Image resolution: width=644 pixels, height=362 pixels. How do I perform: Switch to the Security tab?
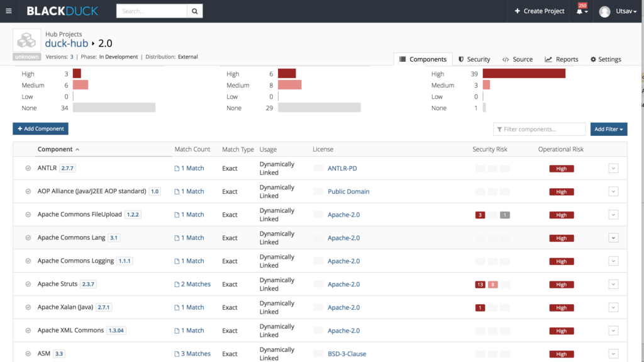click(474, 59)
